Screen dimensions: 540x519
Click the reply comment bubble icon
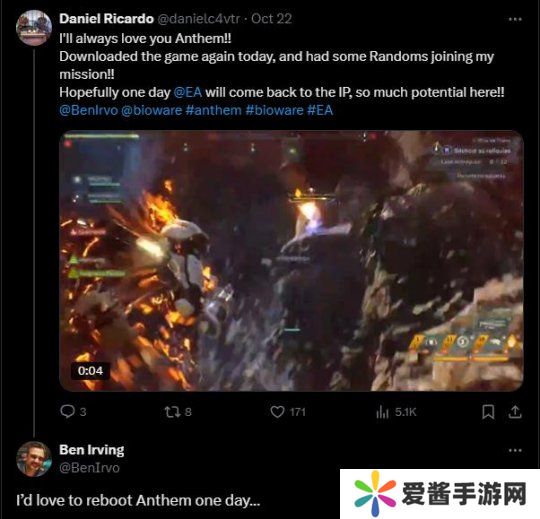click(x=68, y=411)
